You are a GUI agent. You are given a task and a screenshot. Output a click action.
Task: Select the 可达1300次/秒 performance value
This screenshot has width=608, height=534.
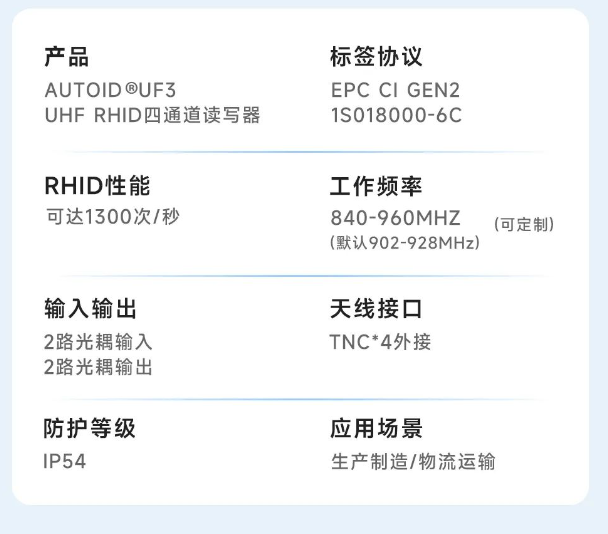click(112, 216)
